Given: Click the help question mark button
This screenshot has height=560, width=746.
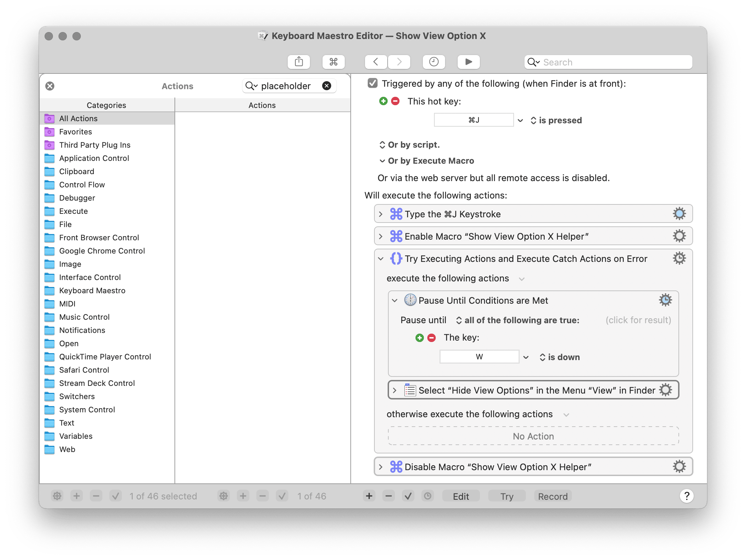Looking at the screenshot, I should pos(686,496).
